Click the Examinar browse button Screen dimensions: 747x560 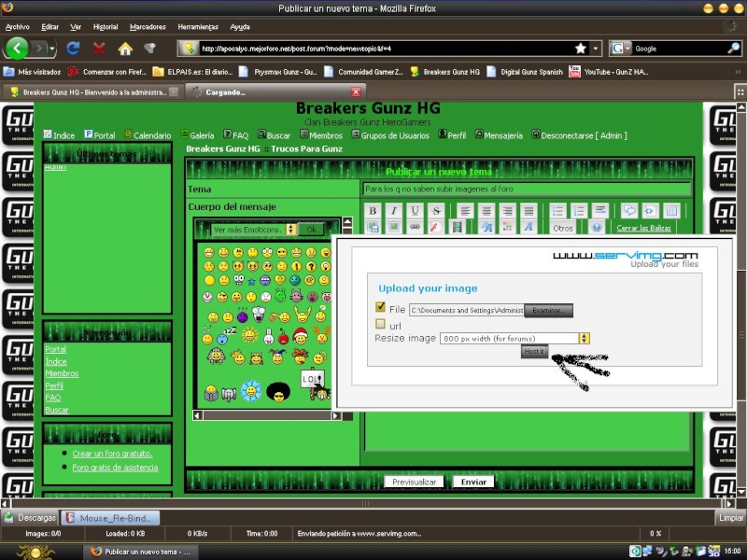548,311
